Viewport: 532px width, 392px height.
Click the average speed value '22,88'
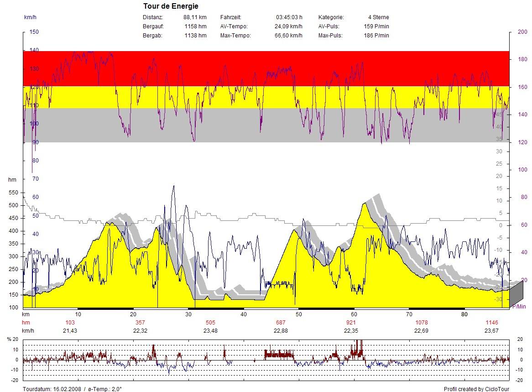(x=281, y=331)
